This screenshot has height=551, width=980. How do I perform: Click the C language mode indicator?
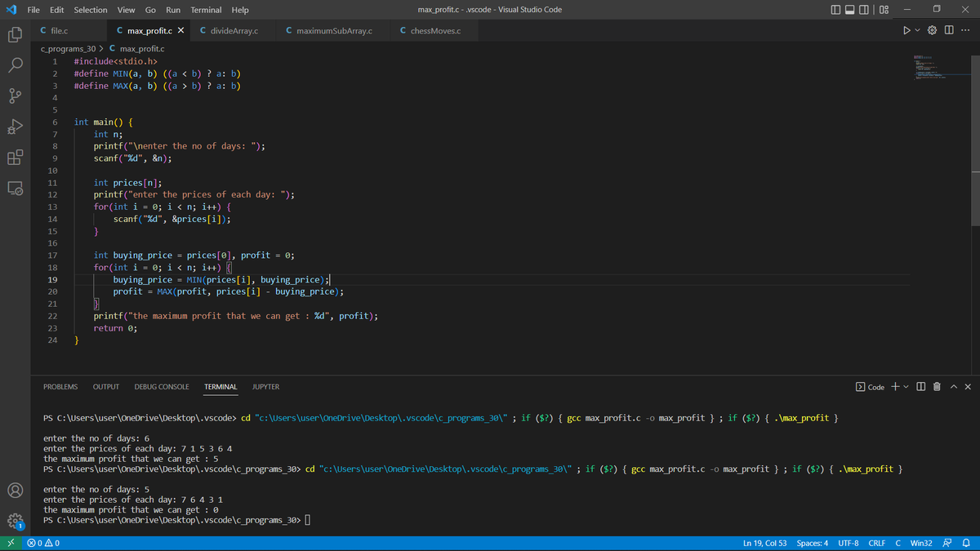pyautogui.click(x=898, y=543)
